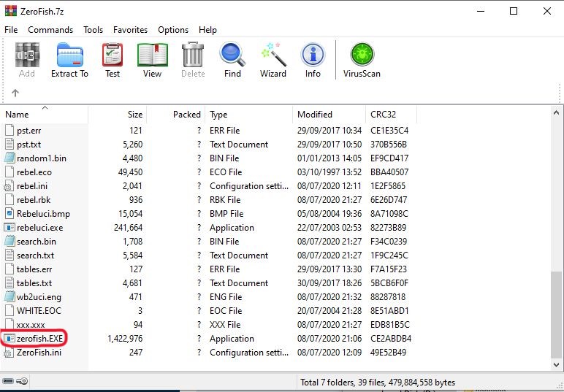Click the 22/07/2003 02:53 modified date
564x392 pixels.
pos(329,228)
